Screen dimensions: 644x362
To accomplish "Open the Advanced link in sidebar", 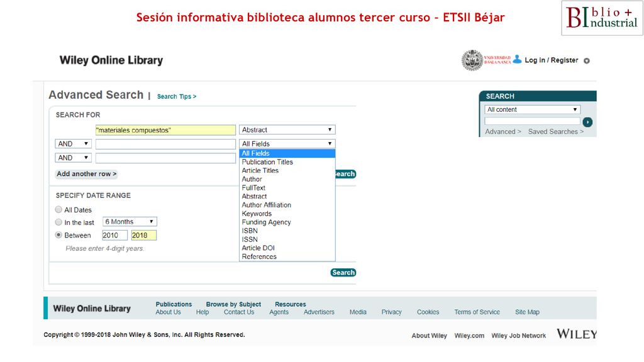I will click(x=502, y=131).
